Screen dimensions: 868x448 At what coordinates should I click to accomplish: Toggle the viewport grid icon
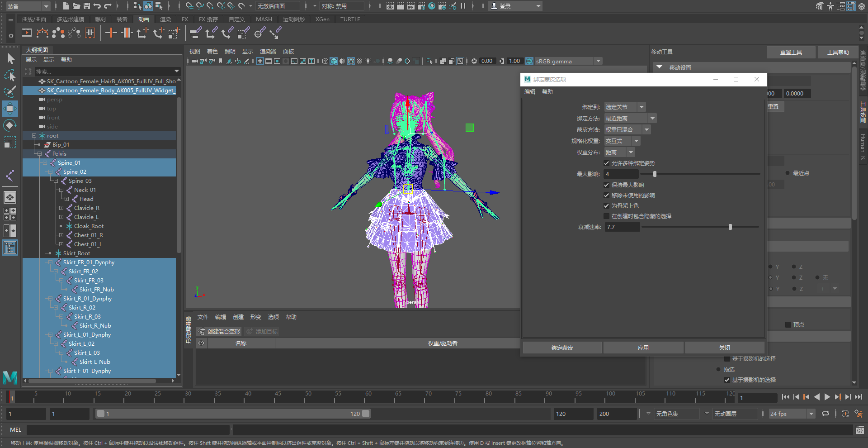coord(260,61)
